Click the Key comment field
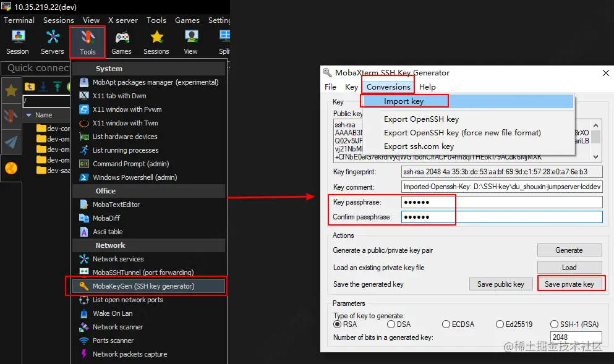The width and height of the screenshot is (614, 364). coord(502,187)
